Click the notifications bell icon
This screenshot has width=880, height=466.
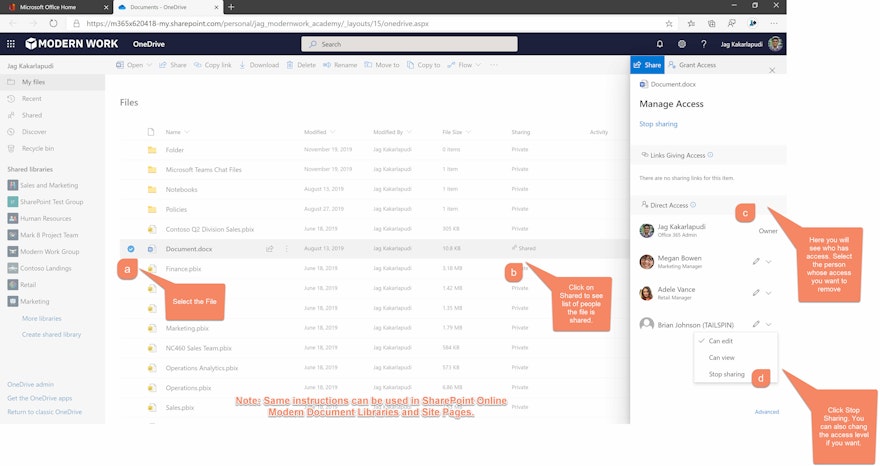(x=660, y=44)
